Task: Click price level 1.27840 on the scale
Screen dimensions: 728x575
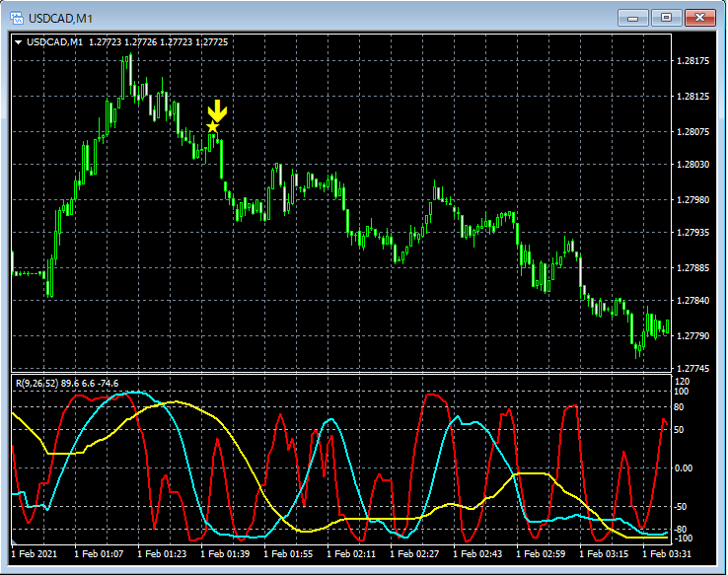Action: 692,300
